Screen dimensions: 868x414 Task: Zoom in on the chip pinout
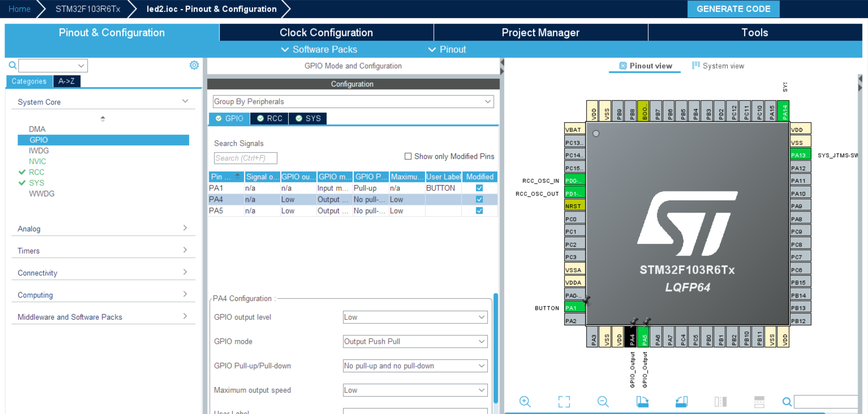(525, 401)
